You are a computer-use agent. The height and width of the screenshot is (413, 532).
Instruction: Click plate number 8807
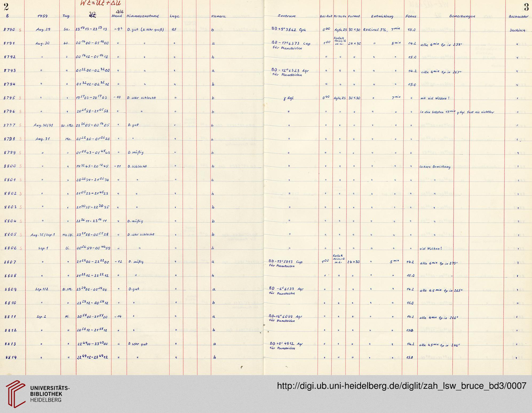pos(10,262)
